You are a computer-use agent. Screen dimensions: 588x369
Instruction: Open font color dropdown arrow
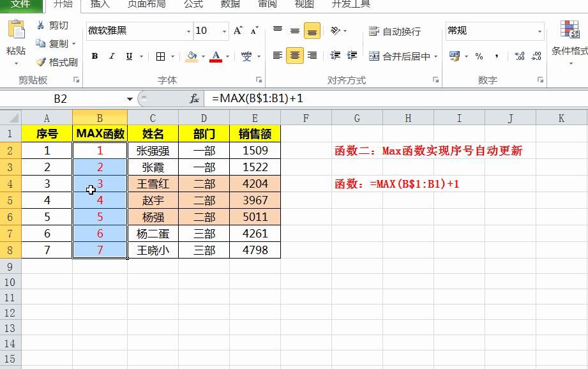tap(227, 57)
